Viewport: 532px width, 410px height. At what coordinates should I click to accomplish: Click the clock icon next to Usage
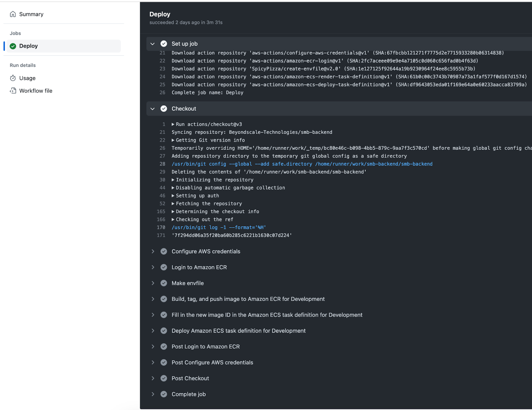point(13,78)
